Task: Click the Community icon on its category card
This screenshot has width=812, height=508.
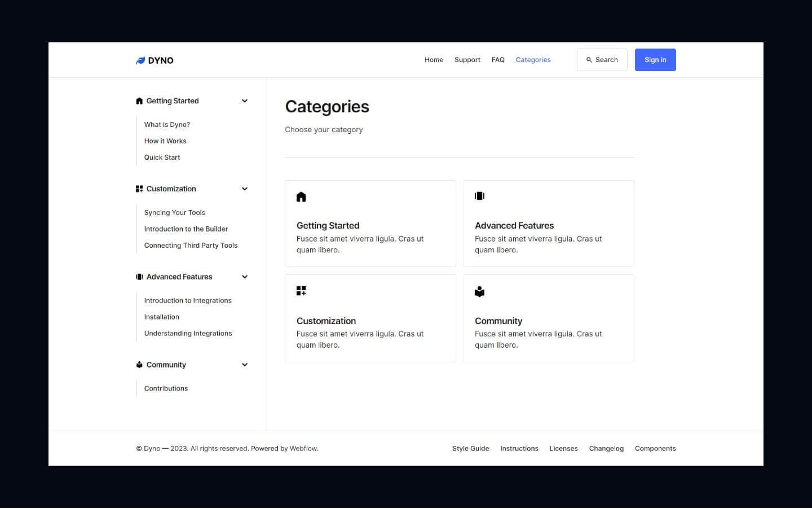Action: coord(479,291)
